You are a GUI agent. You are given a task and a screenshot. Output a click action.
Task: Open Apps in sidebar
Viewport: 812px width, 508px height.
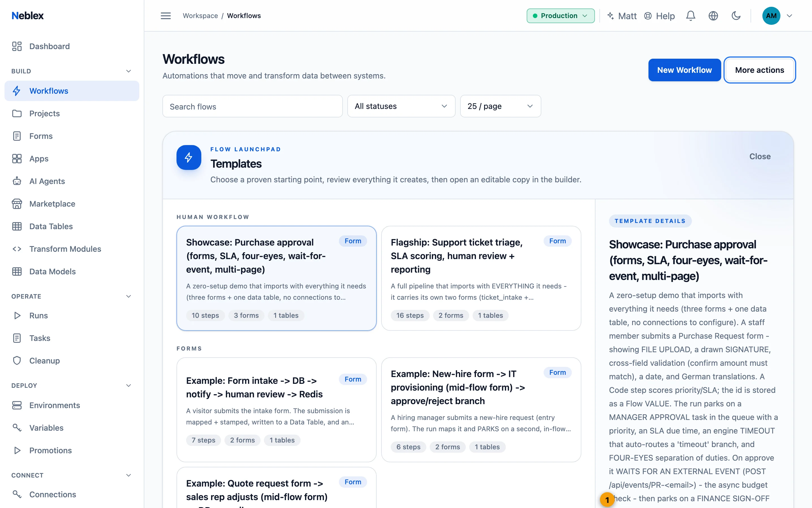pyautogui.click(x=72, y=158)
